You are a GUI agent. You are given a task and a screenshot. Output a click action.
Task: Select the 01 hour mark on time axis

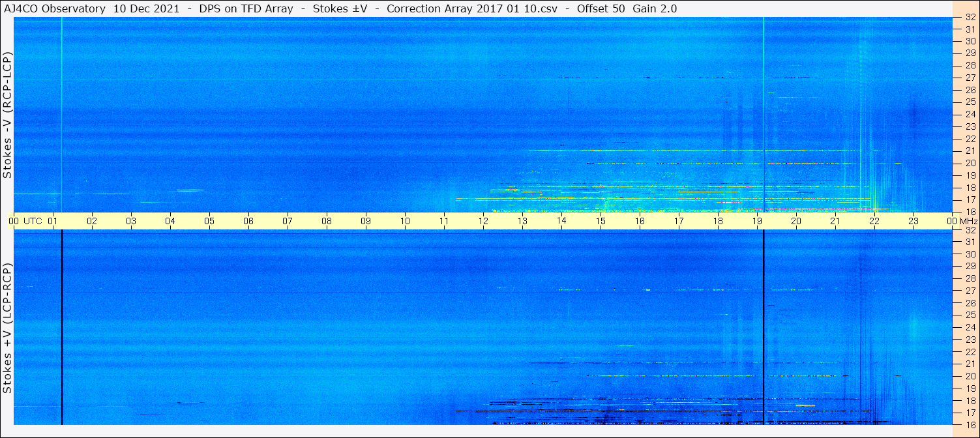pos(53,222)
